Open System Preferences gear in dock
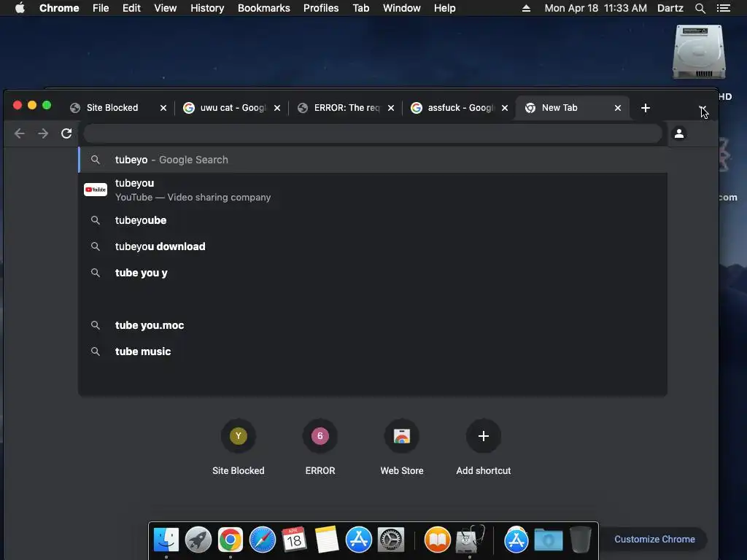 pyautogui.click(x=391, y=540)
